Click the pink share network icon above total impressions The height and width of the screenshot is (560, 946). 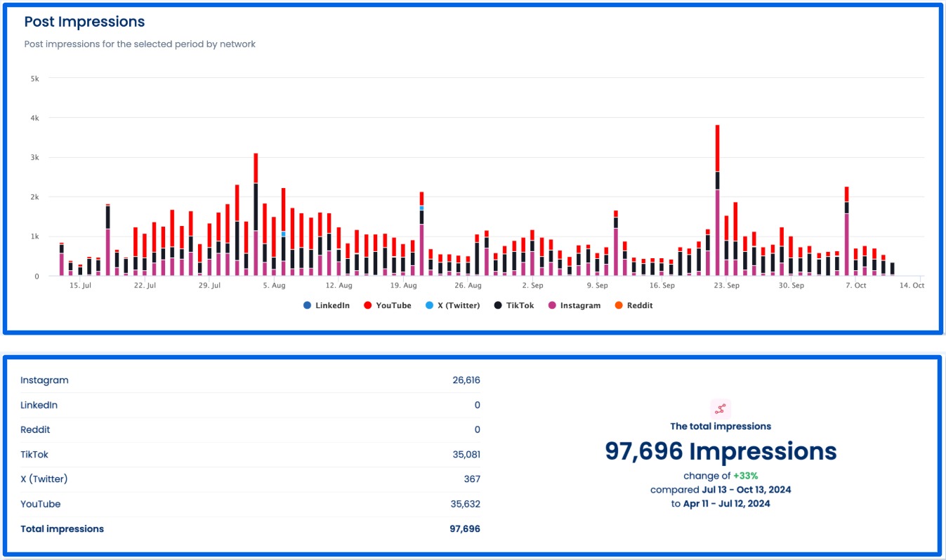(721, 408)
